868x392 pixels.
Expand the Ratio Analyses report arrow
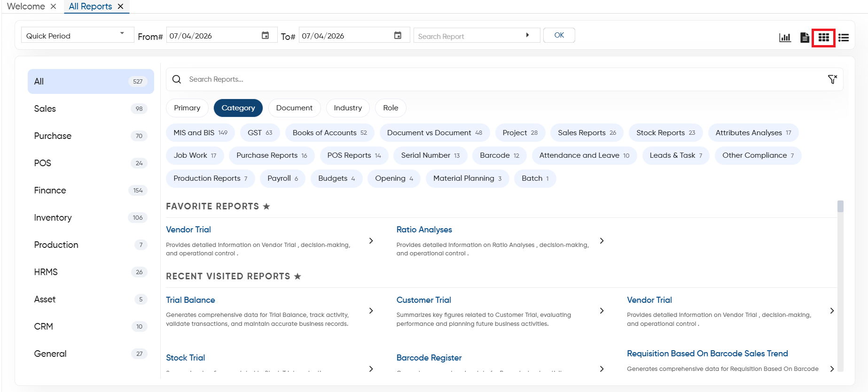coord(602,241)
